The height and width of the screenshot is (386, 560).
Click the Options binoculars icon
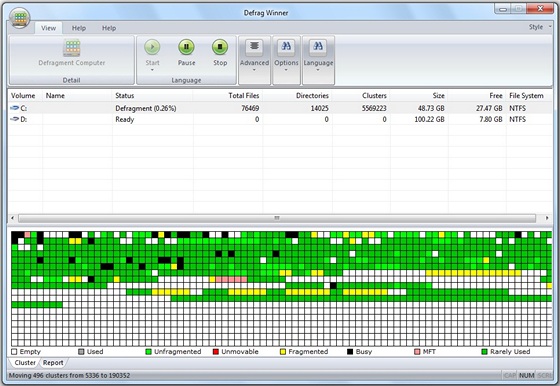point(286,46)
